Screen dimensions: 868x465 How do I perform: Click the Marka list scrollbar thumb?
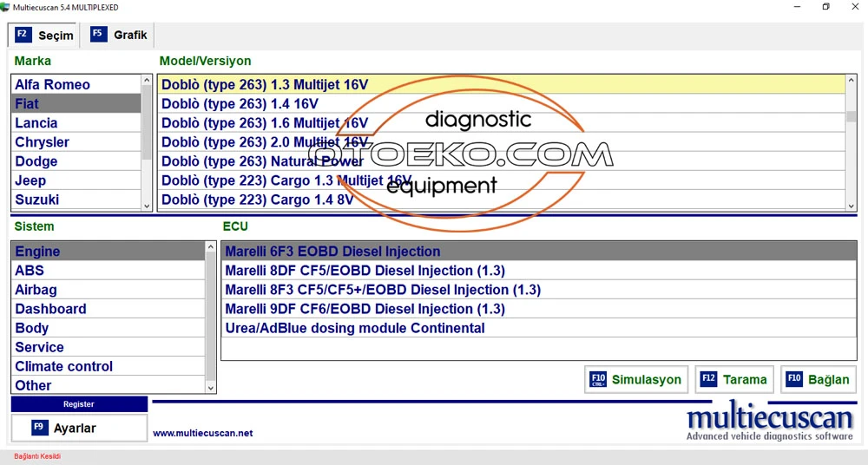click(147, 122)
